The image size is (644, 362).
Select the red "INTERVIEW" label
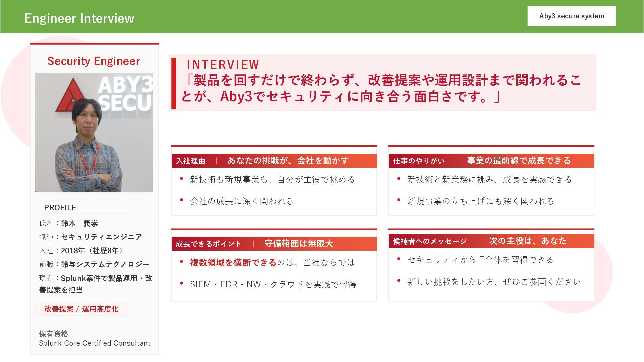point(223,64)
